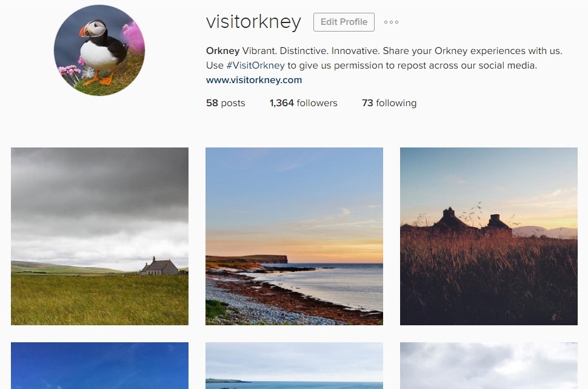Screen dimensions: 588x389
Task: Open the stormy sky church photo
Action: (x=100, y=236)
